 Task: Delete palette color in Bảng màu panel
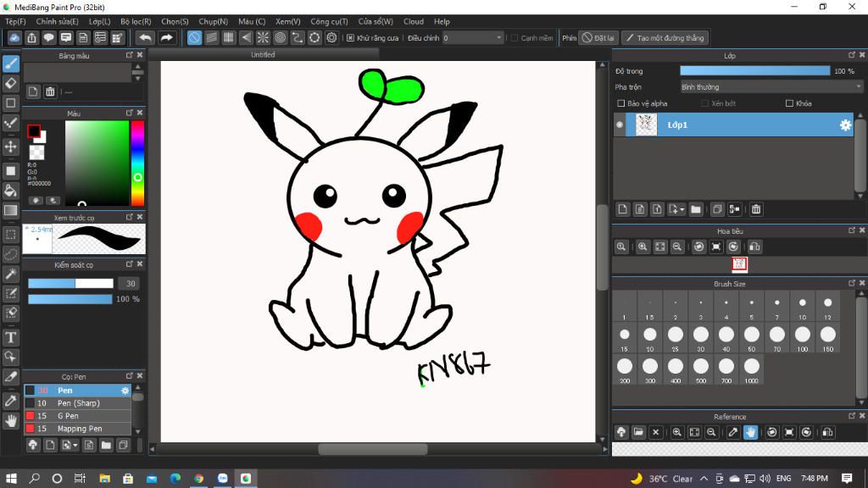coord(50,91)
